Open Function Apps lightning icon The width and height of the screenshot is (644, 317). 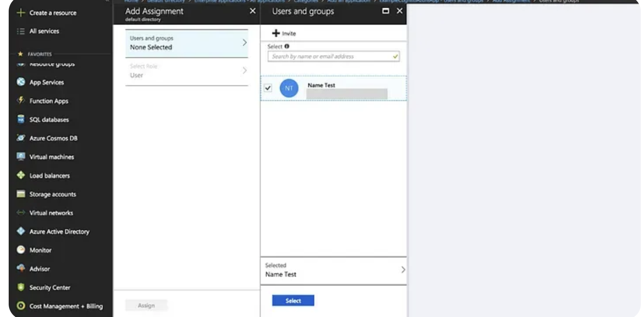tap(21, 100)
